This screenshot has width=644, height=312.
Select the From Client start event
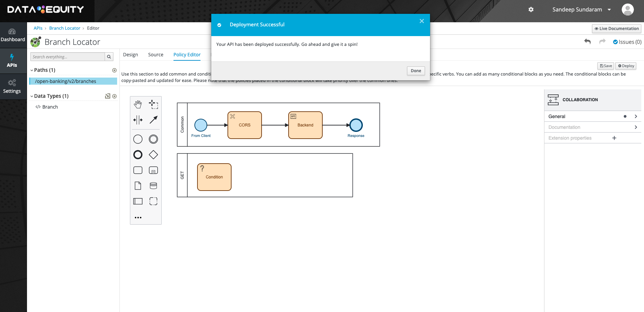(x=201, y=125)
